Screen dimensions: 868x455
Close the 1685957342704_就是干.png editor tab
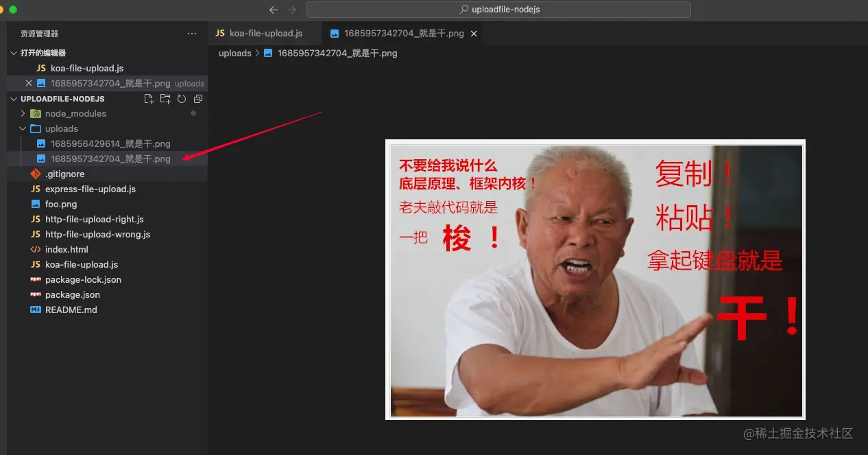click(x=473, y=32)
